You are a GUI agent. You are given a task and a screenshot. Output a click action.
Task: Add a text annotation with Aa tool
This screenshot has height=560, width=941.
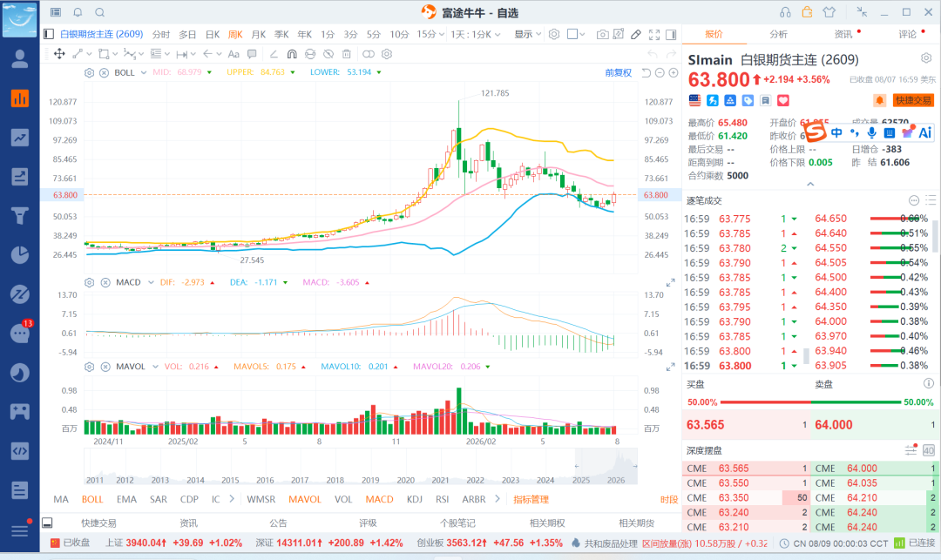click(234, 54)
